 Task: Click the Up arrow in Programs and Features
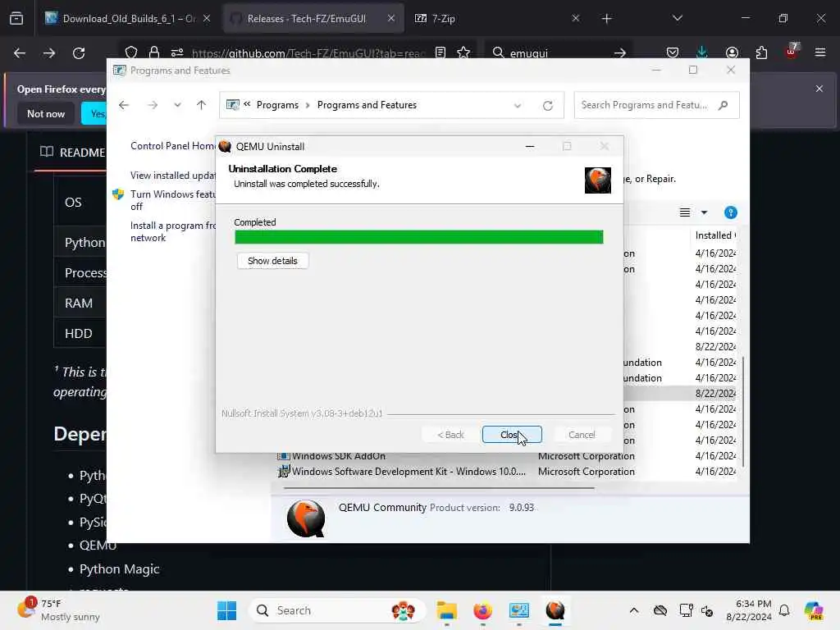[202, 105]
